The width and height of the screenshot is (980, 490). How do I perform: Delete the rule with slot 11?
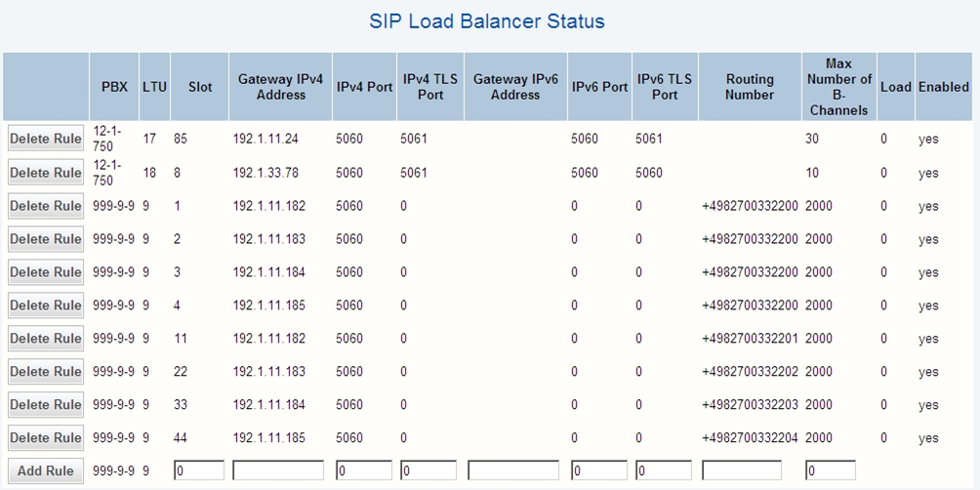click(46, 339)
